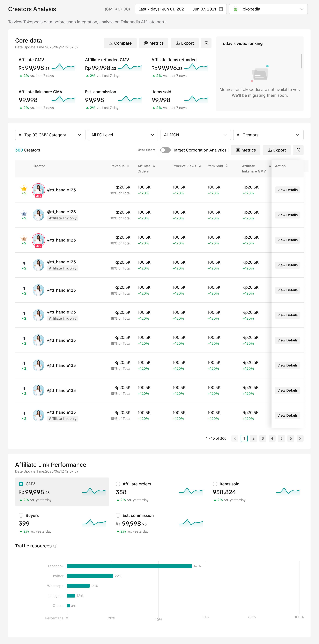Click the clipboard icon in Core data

click(206, 43)
